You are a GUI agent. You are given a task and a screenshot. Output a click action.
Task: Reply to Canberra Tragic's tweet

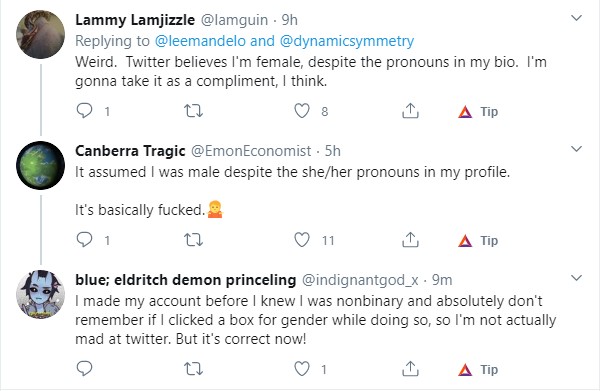(84, 240)
